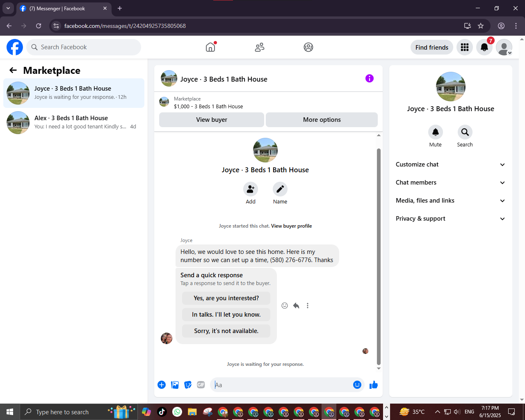Expand Customize chat section

(451, 164)
